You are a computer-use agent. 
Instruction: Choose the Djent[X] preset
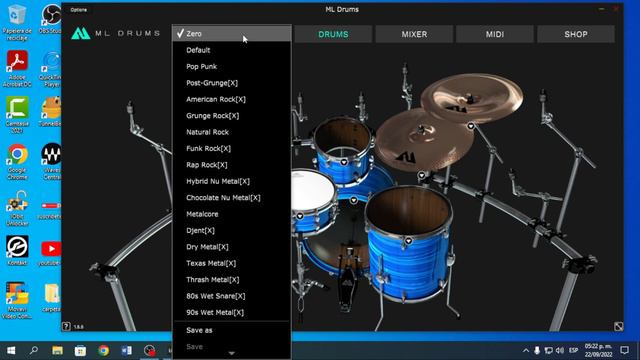click(231, 230)
